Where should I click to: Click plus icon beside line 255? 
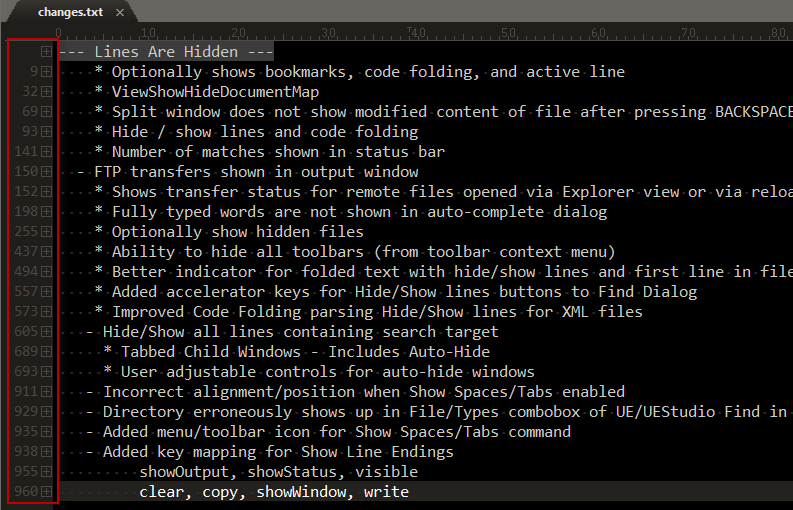click(x=47, y=231)
